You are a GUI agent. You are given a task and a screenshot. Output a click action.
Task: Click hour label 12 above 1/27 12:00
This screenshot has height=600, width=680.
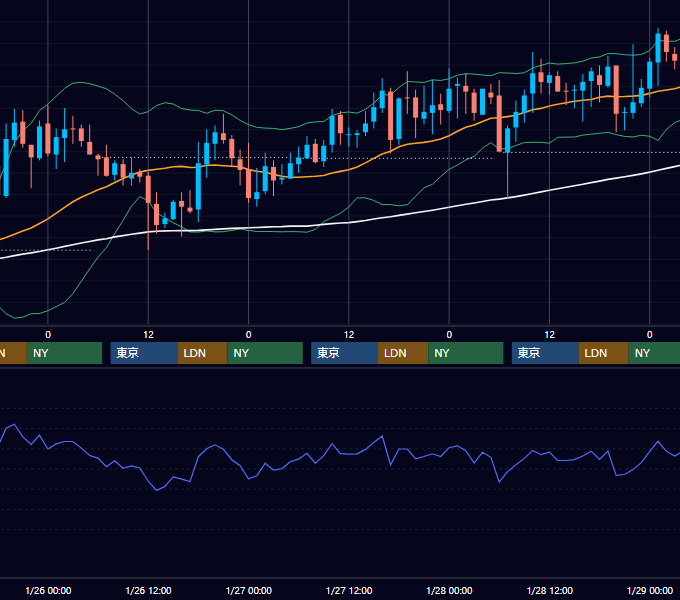point(349,335)
